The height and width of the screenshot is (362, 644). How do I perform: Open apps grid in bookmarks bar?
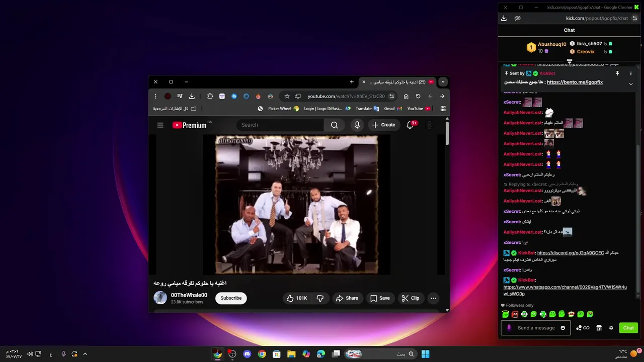[443, 109]
